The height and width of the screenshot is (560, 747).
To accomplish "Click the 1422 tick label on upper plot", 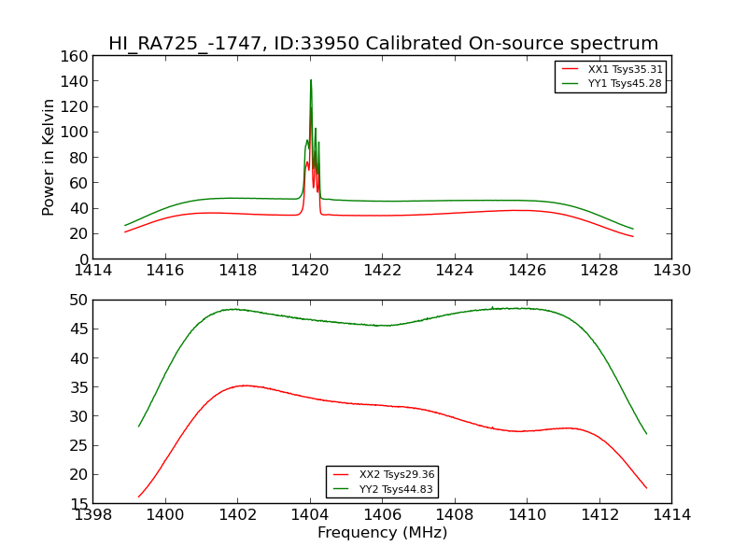I will pos(383,271).
